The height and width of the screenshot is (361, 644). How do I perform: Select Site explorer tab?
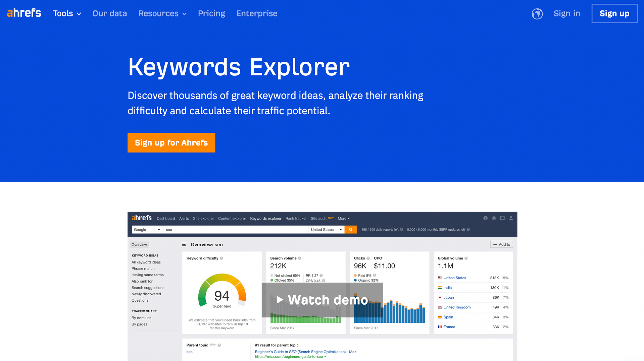pos(203,219)
